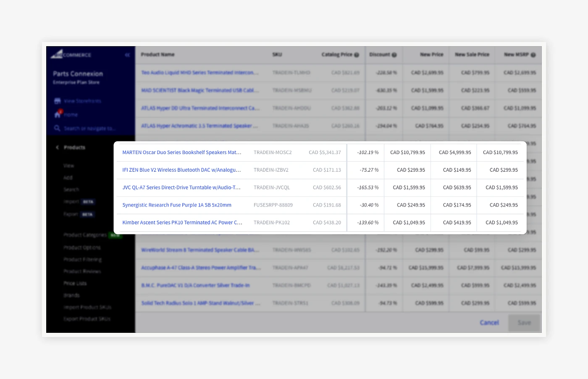Click catalog price CAD $602.56

pyautogui.click(x=327, y=188)
